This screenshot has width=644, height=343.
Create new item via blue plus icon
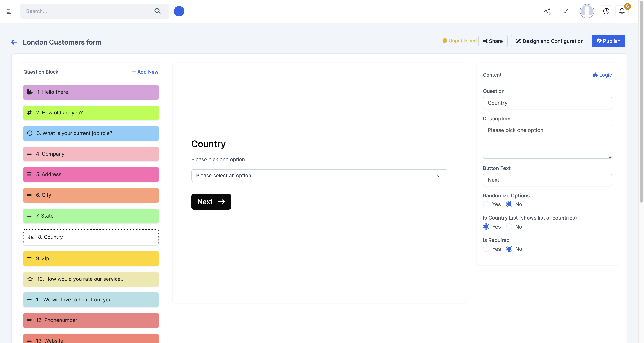179,11
